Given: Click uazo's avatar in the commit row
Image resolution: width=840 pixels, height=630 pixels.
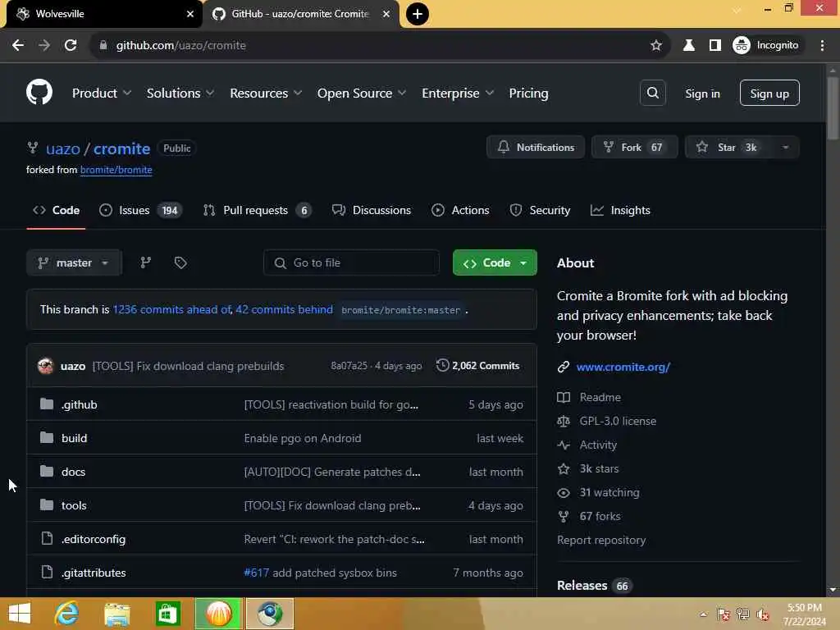Looking at the screenshot, I should click(46, 365).
